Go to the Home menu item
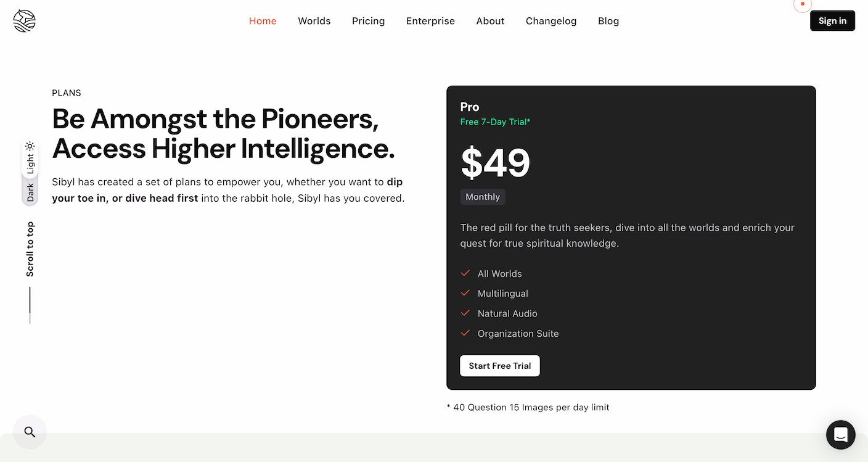This screenshot has height=462, width=868. pos(263,21)
